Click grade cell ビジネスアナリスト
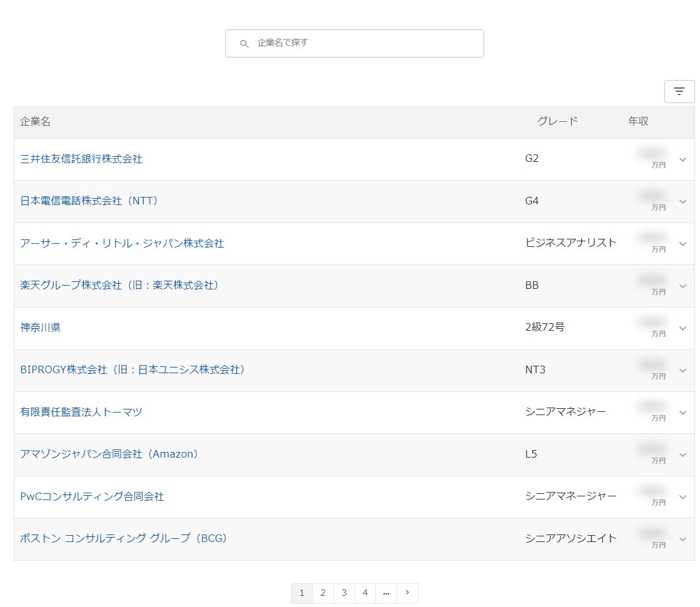Screen dimensions: 700x607 tap(571, 243)
